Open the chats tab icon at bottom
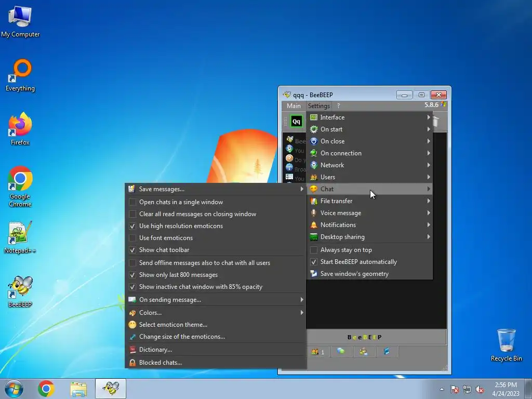The image size is (532, 399). coord(341,352)
